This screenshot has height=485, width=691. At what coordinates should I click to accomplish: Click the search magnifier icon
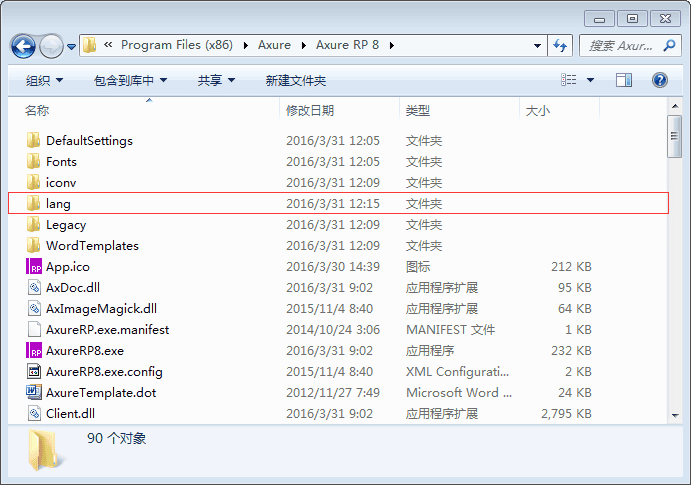tap(669, 45)
